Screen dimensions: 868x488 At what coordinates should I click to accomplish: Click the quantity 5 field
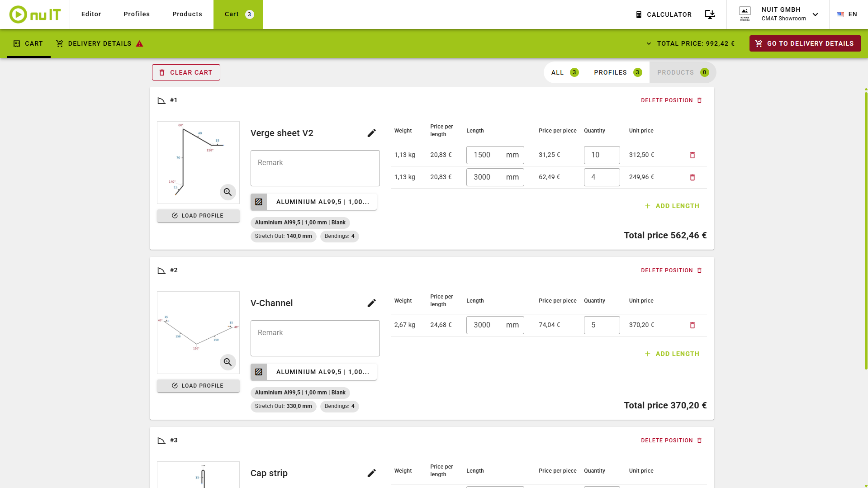tap(602, 325)
